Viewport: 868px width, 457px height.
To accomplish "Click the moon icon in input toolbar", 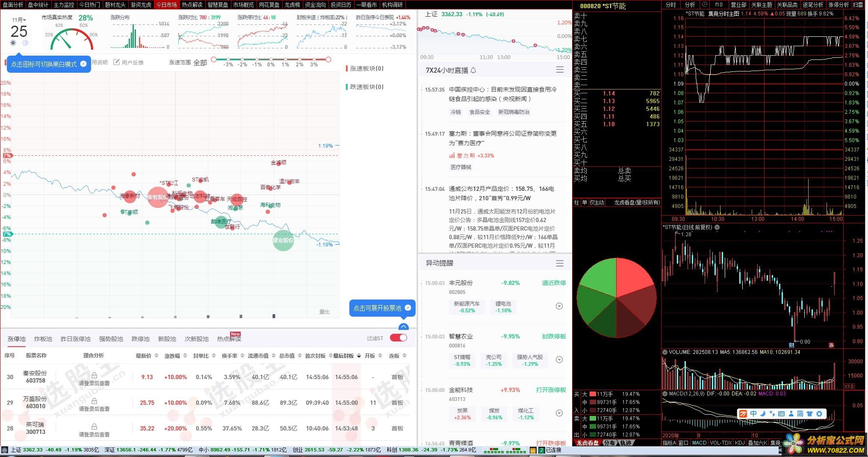I will point(763,414).
